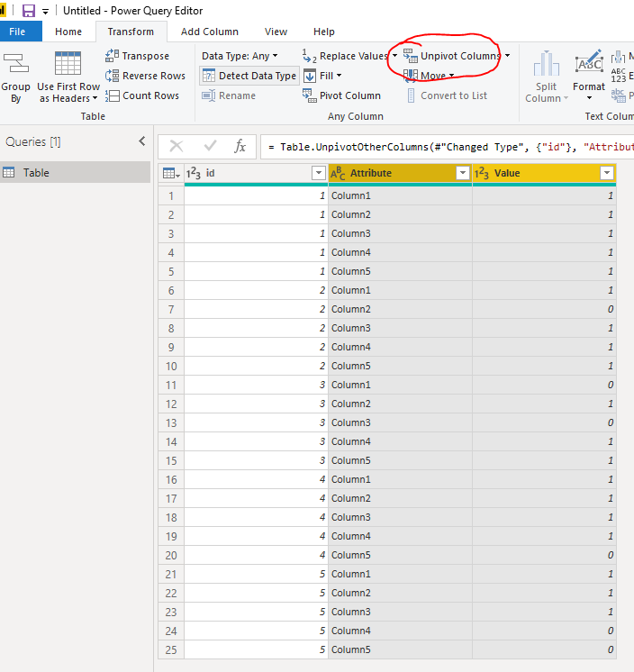Screen dimensions: 634x672
Task: Expand the Unpivot Columns dropdown arrow
Action: pyautogui.click(x=507, y=56)
